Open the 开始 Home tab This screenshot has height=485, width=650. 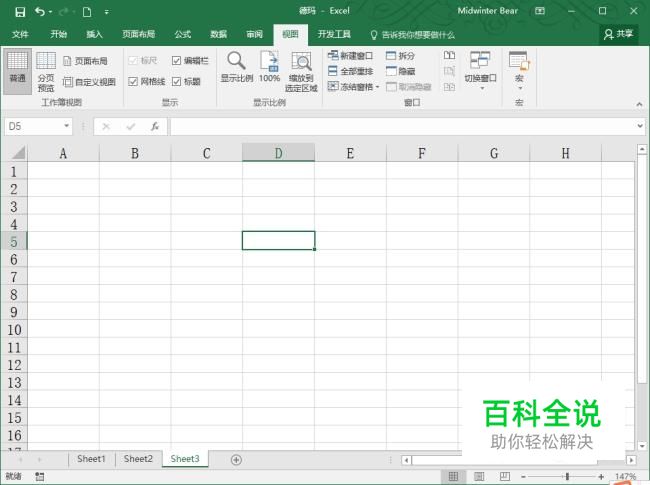(58, 34)
